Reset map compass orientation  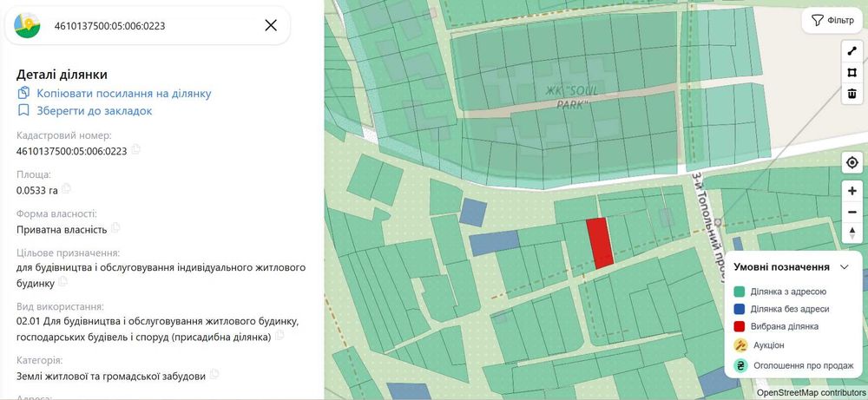[x=852, y=233]
